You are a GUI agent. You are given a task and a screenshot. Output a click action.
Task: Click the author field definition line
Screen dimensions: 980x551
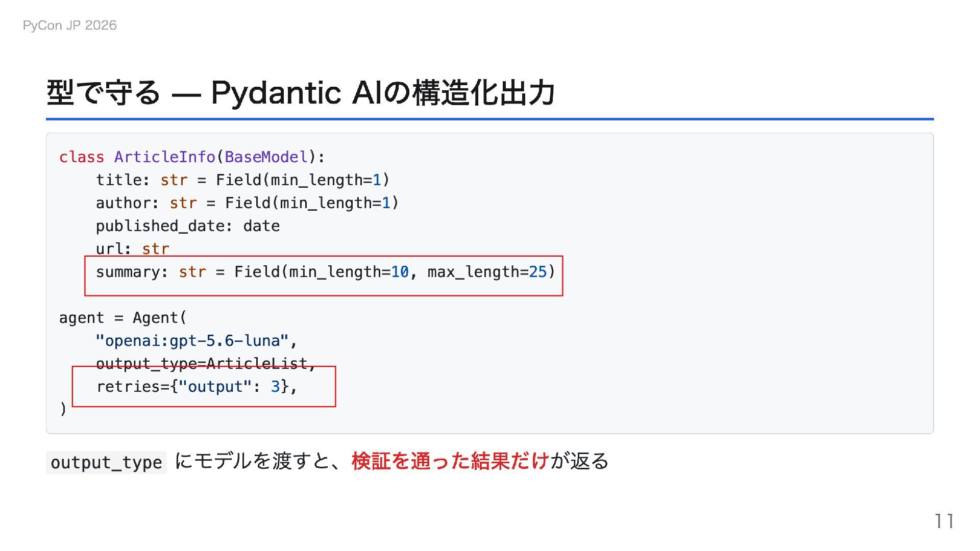[x=248, y=203]
